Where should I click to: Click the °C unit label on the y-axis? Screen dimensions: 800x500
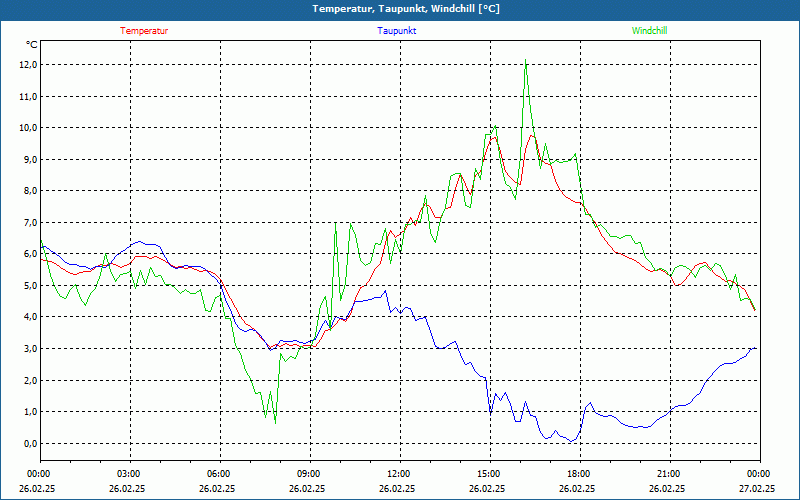(x=31, y=44)
